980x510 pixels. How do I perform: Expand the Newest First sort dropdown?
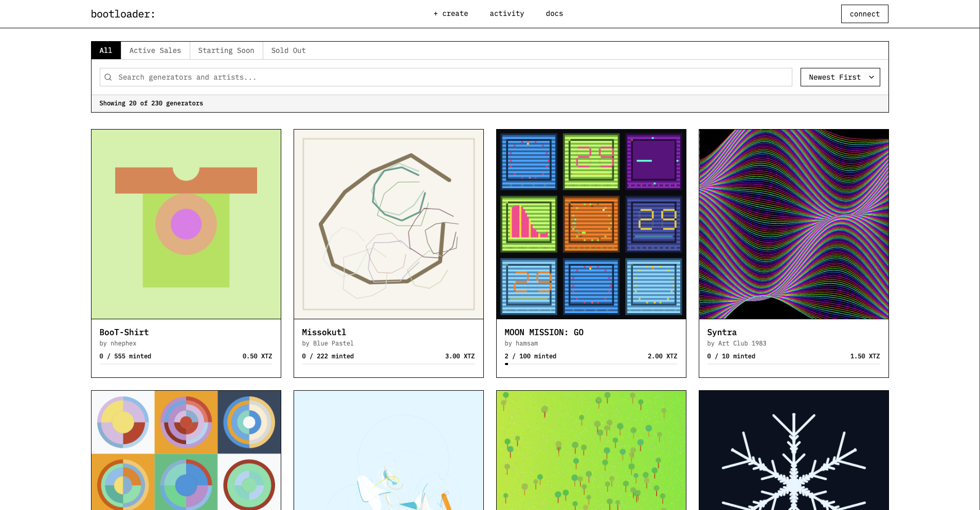(x=840, y=77)
